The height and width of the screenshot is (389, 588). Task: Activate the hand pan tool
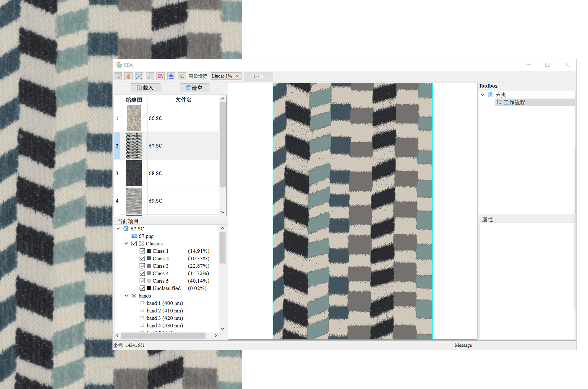(128, 76)
